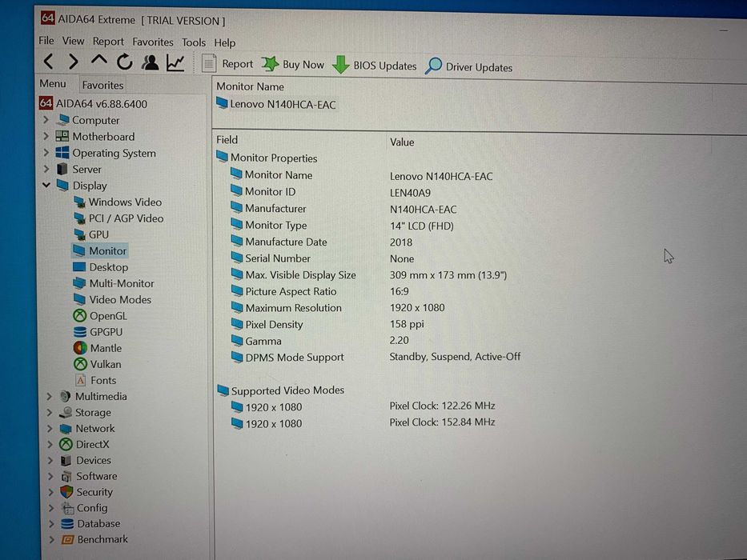Open Driver Updates from the toolbar

tap(469, 66)
